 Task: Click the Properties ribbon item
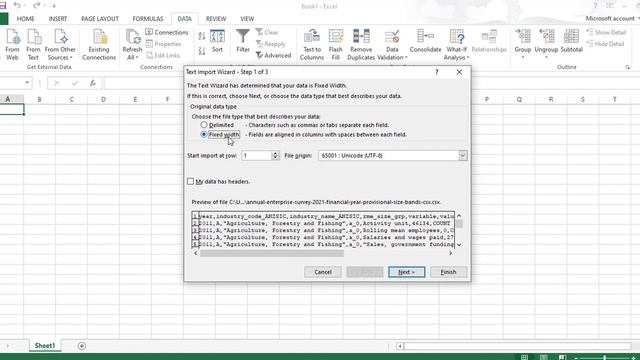(163, 44)
